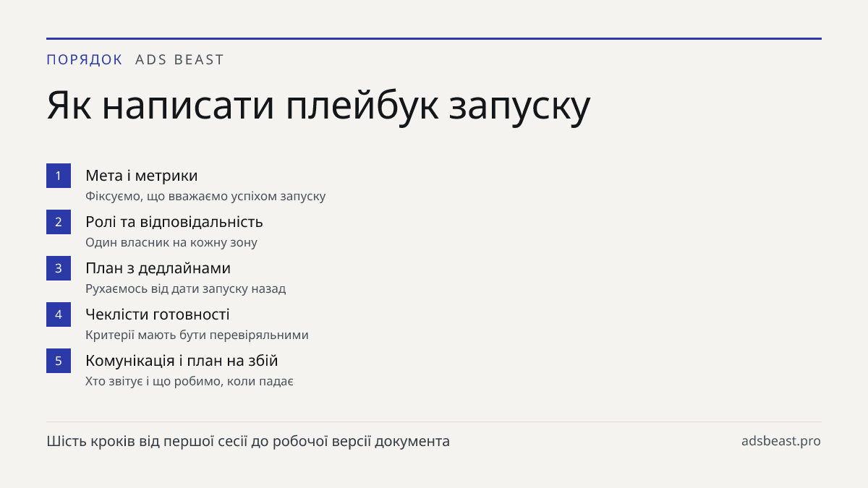Click 'Комунікація і план на збій' heading
The height and width of the screenshot is (488, 868).
pos(182,361)
